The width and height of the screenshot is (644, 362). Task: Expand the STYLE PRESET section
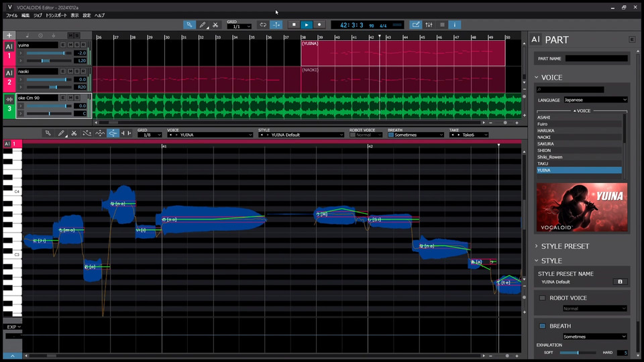pos(537,246)
